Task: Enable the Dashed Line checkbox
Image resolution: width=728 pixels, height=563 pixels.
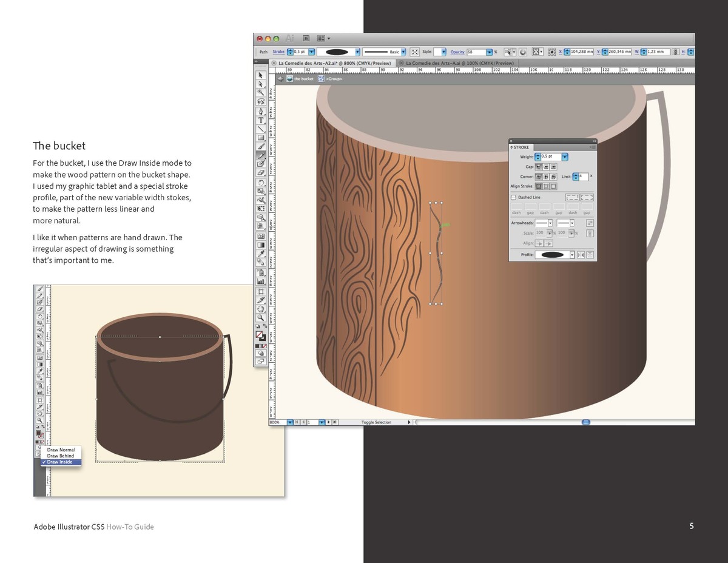Action: coord(513,197)
